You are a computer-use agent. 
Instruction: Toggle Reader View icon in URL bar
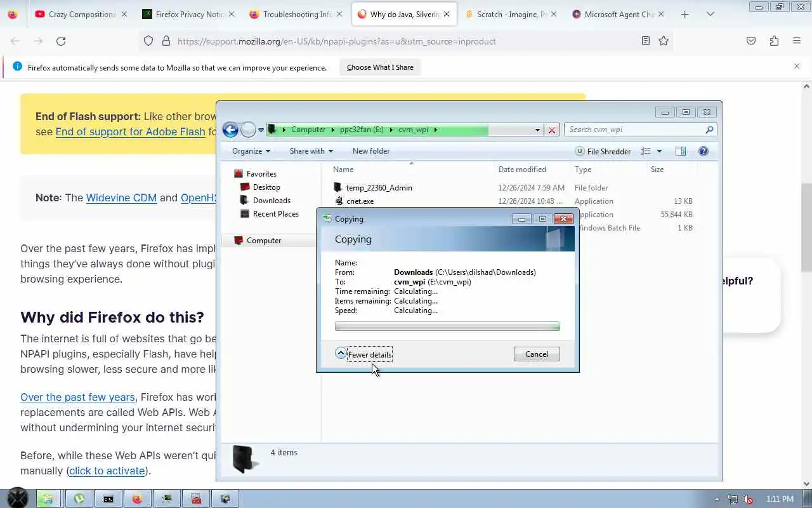pyautogui.click(x=645, y=41)
